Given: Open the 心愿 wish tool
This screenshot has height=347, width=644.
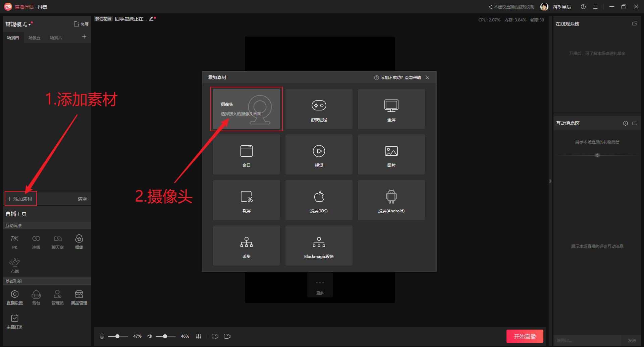Looking at the screenshot, I should [15, 266].
